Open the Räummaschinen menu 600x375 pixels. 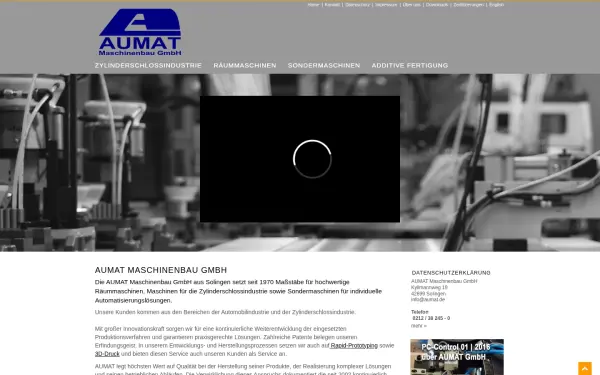(245, 65)
